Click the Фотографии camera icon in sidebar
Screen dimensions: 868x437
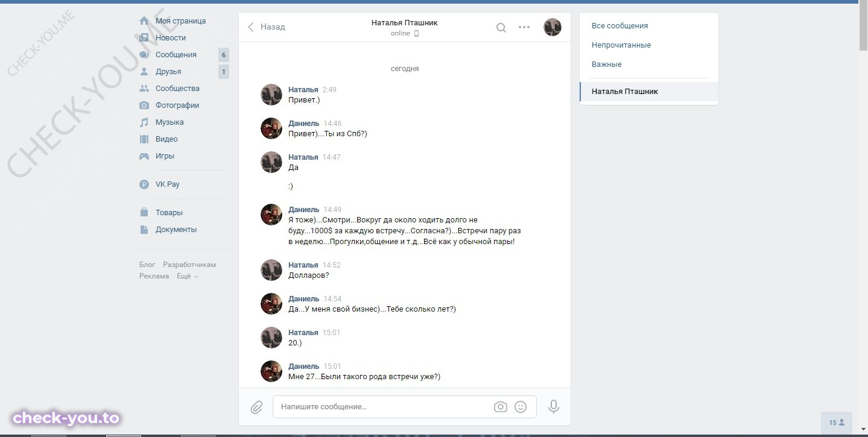[144, 105]
